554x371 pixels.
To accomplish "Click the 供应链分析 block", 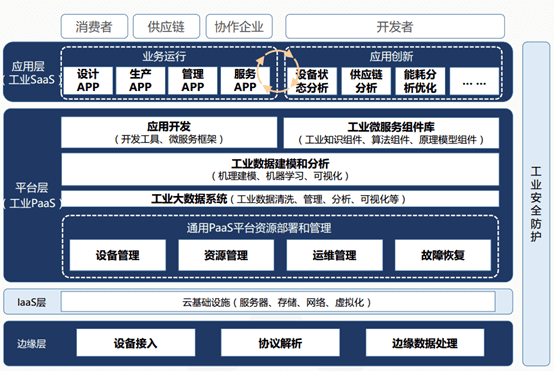I will click(x=366, y=81).
